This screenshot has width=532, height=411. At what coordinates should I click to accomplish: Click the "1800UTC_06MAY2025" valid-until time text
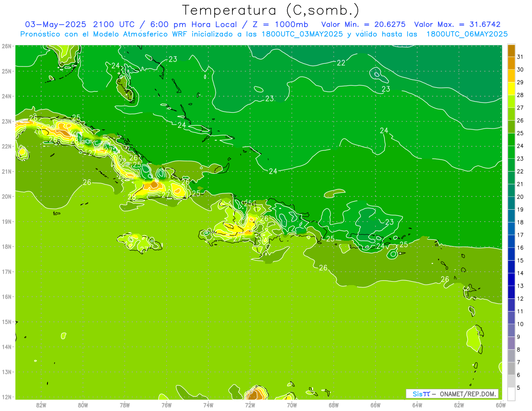coord(467,34)
